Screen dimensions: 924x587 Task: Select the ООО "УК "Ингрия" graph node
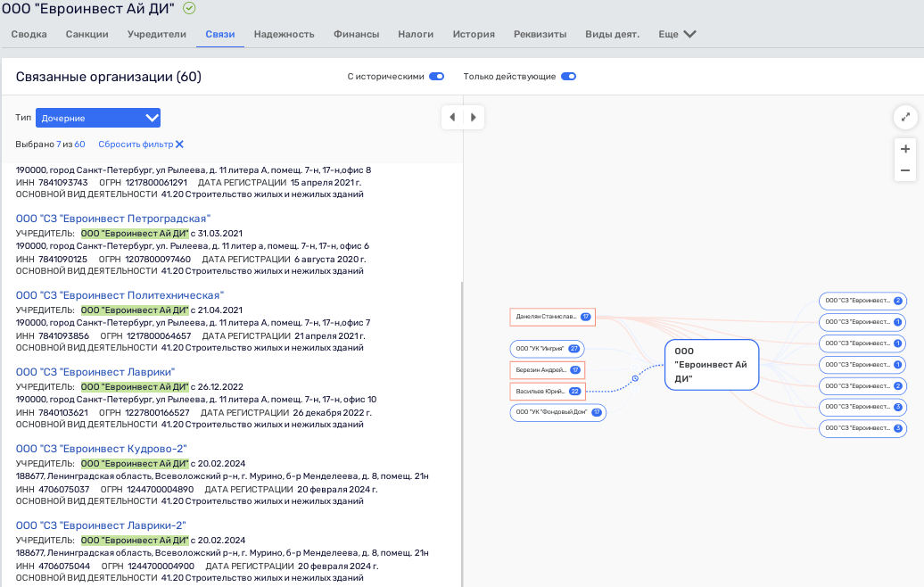(x=547, y=349)
